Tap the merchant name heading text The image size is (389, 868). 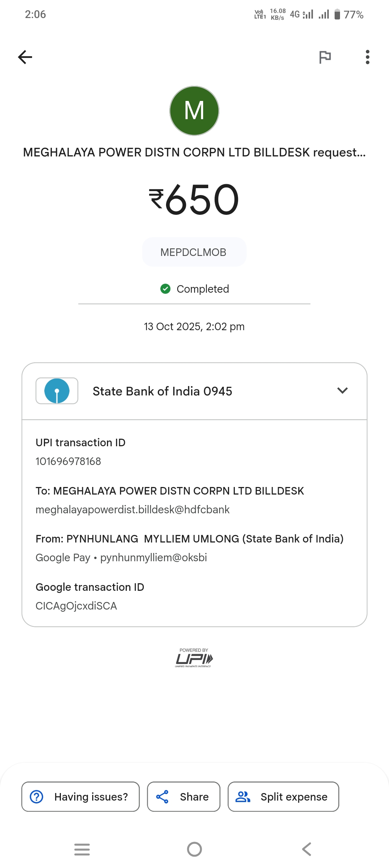pos(194,152)
